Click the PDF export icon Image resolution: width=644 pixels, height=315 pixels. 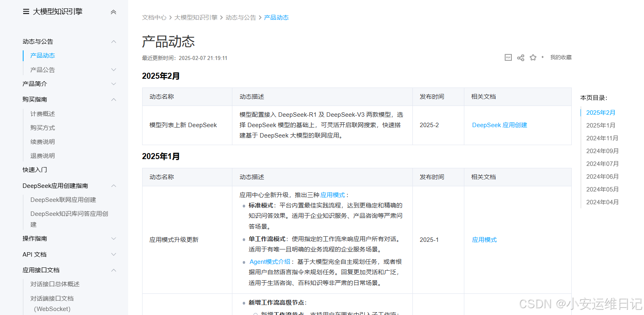click(x=508, y=58)
